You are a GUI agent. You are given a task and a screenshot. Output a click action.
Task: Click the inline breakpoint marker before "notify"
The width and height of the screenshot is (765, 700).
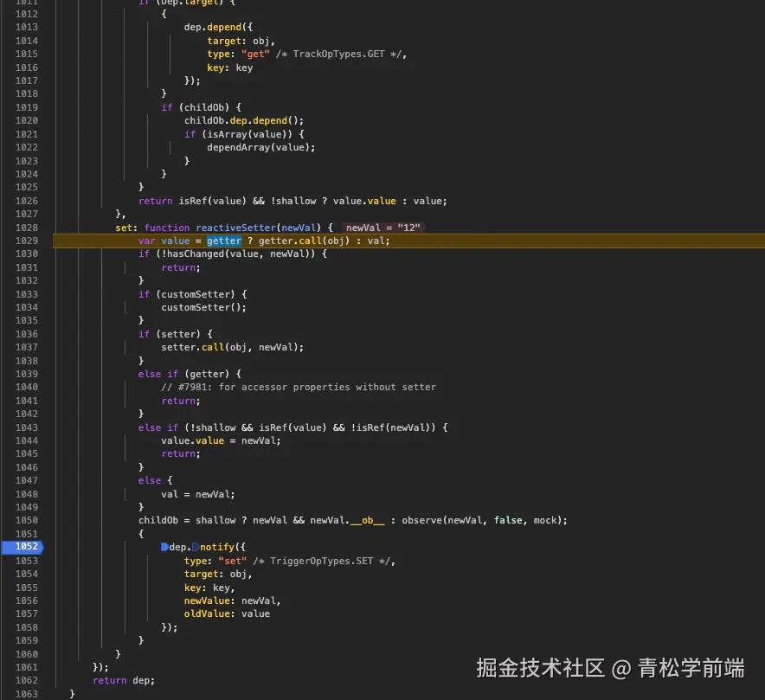[196, 547]
